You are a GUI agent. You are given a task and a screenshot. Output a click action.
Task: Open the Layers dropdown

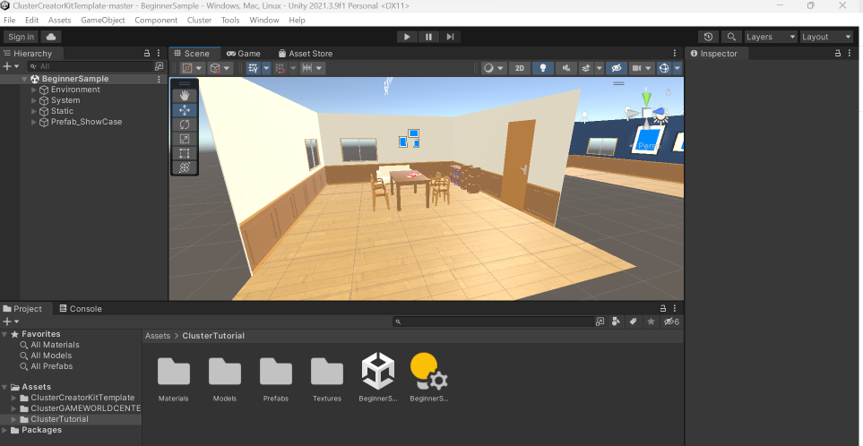(770, 37)
